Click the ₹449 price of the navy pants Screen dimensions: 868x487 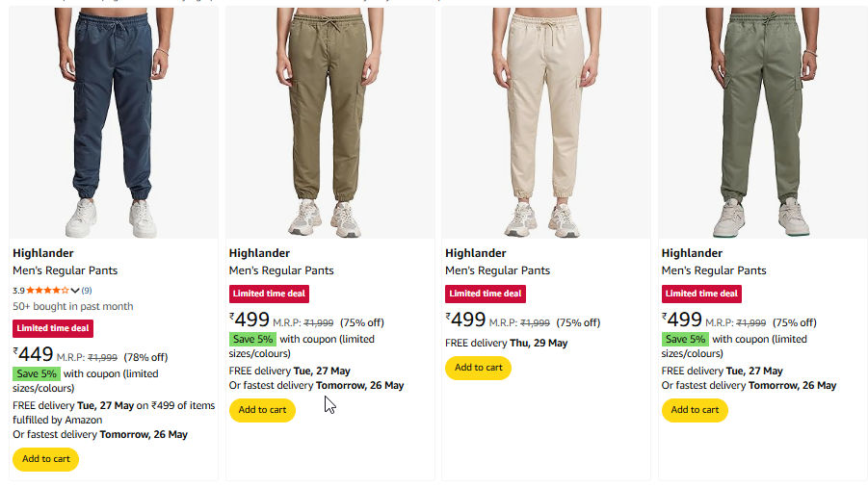(35, 354)
